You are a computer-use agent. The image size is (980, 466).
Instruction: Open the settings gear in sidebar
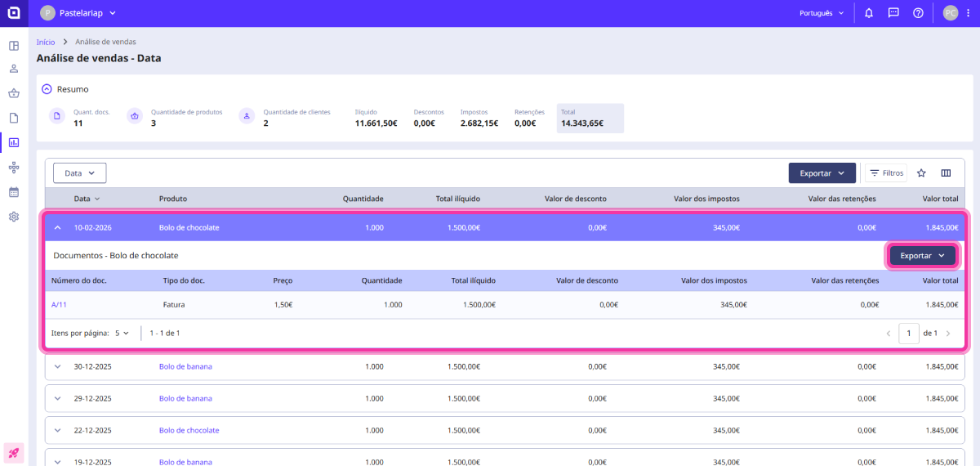tap(14, 217)
